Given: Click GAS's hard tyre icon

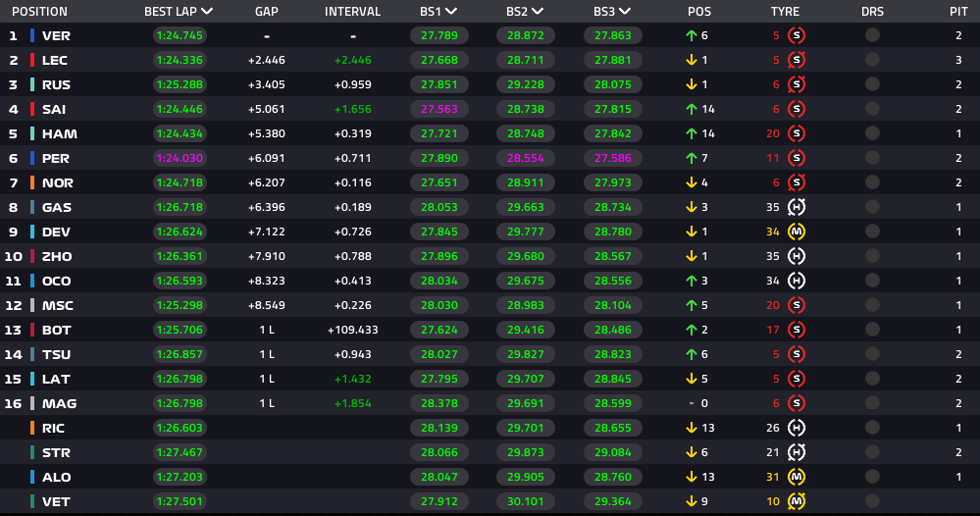Looking at the screenshot, I should click(797, 207).
